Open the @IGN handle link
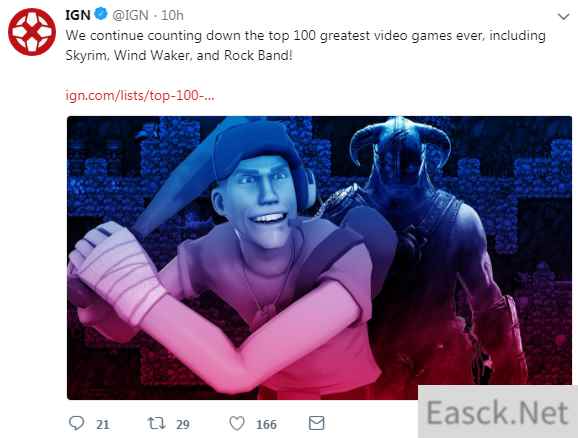 click(x=130, y=15)
